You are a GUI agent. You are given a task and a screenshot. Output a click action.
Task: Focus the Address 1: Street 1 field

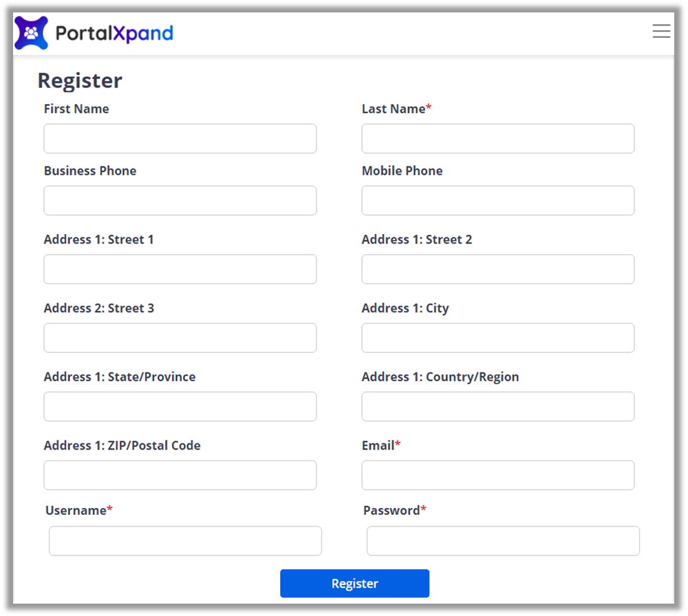pyautogui.click(x=180, y=269)
